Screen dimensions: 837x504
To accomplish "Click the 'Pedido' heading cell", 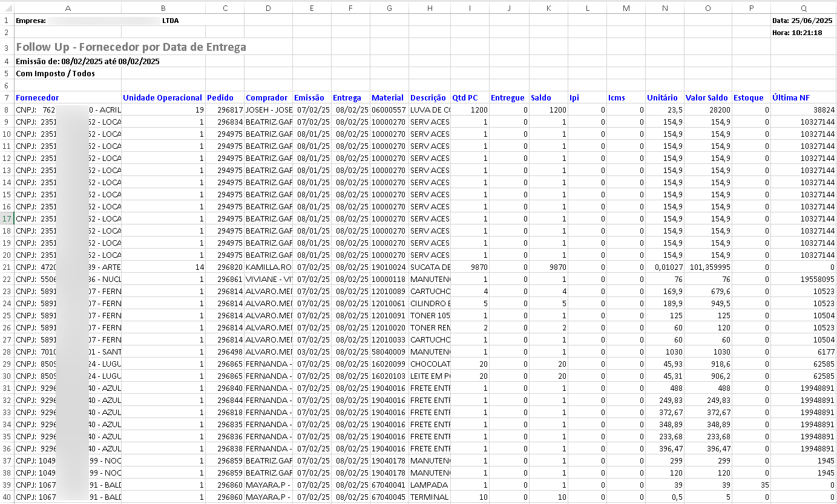I will [225, 97].
